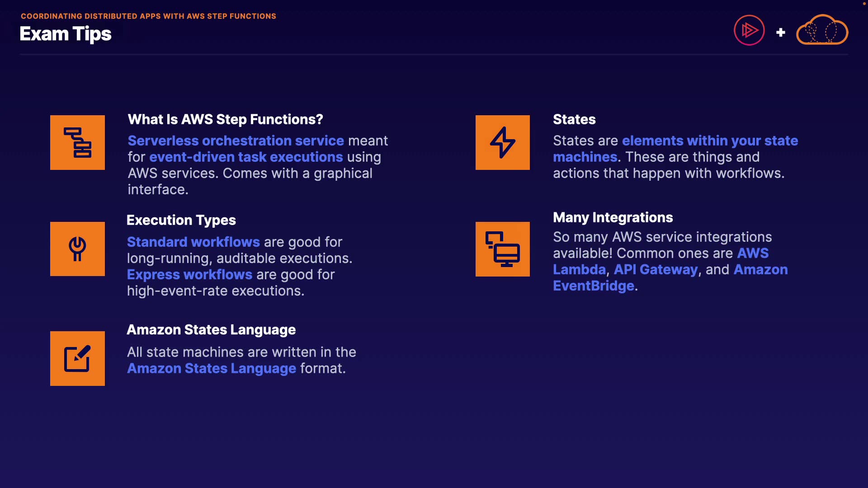868x488 pixels.
Task: Click the pencil edit icon
Action: [x=77, y=358]
